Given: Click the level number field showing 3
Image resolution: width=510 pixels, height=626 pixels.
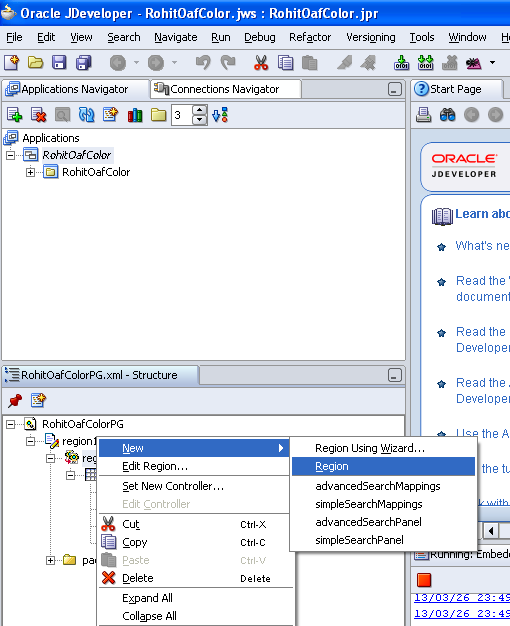Looking at the screenshot, I should point(182,115).
